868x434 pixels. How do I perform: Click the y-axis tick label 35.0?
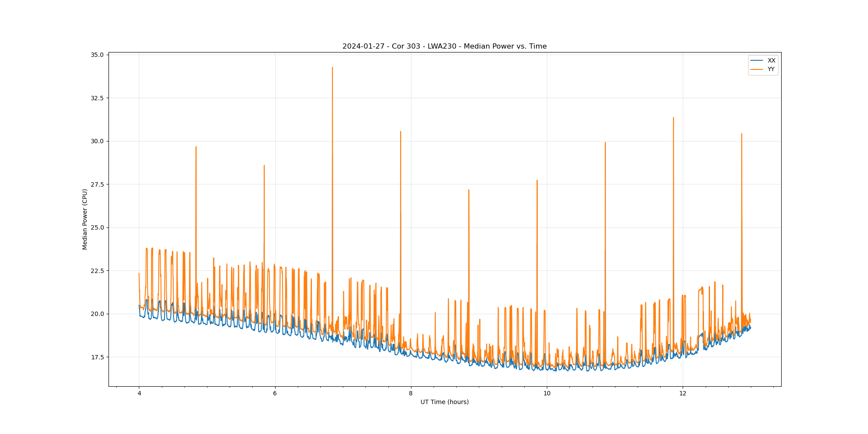pyautogui.click(x=97, y=55)
